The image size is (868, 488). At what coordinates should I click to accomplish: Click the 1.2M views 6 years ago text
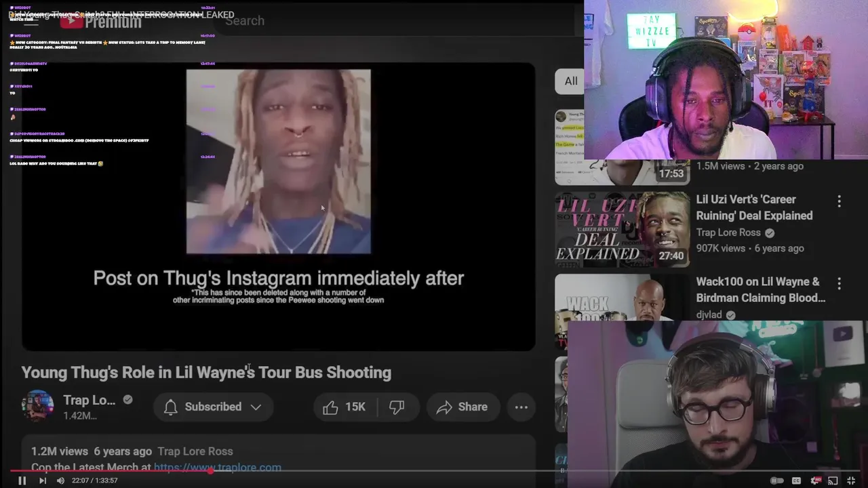click(92, 451)
